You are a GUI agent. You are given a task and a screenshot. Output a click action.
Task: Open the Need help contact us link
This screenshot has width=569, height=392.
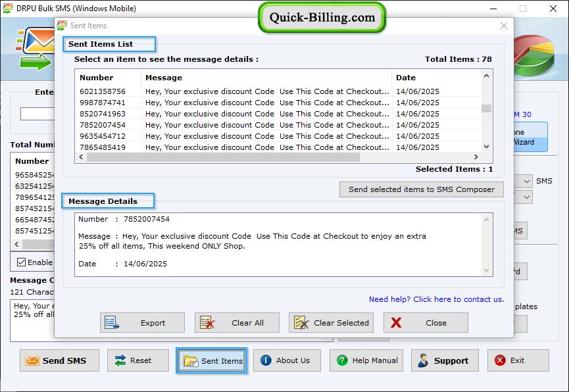pyautogui.click(x=437, y=299)
